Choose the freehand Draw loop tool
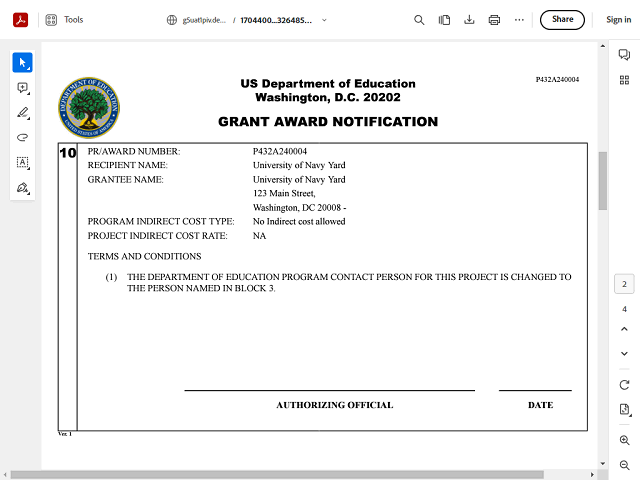640x480 pixels. (22, 138)
